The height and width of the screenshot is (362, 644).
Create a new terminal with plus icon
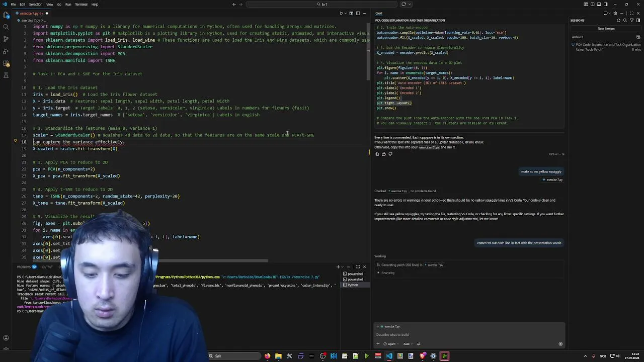click(338, 267)
